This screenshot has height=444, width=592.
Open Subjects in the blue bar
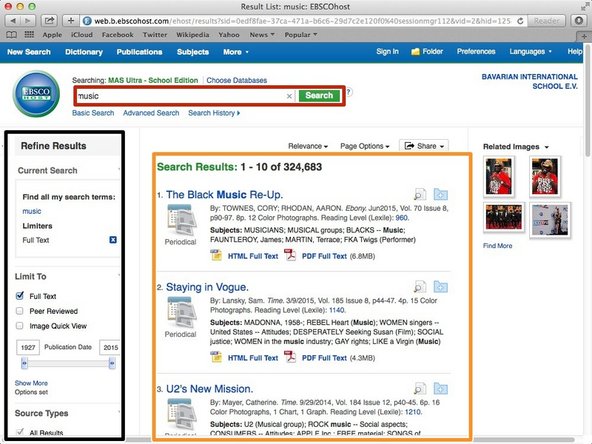[193, 52]
